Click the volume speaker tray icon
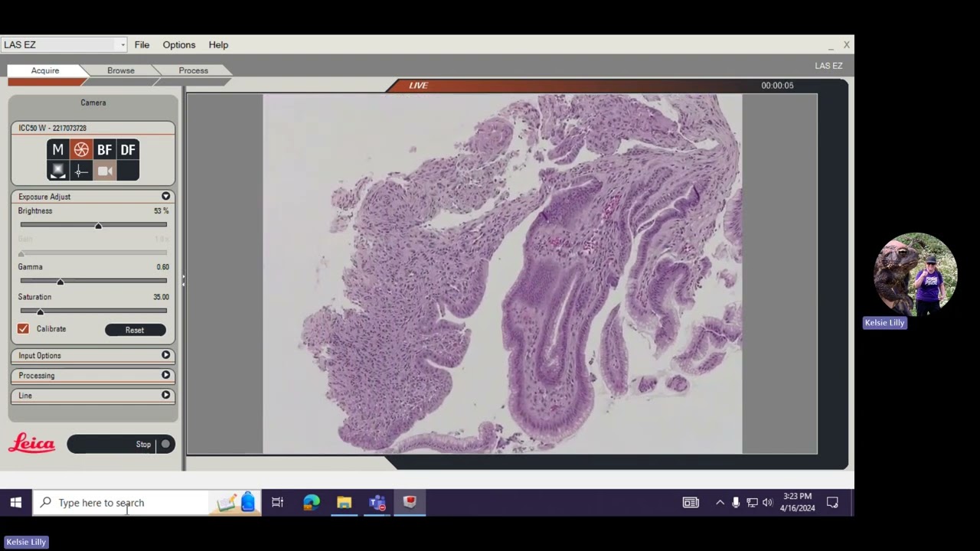 tap(767, 503)
